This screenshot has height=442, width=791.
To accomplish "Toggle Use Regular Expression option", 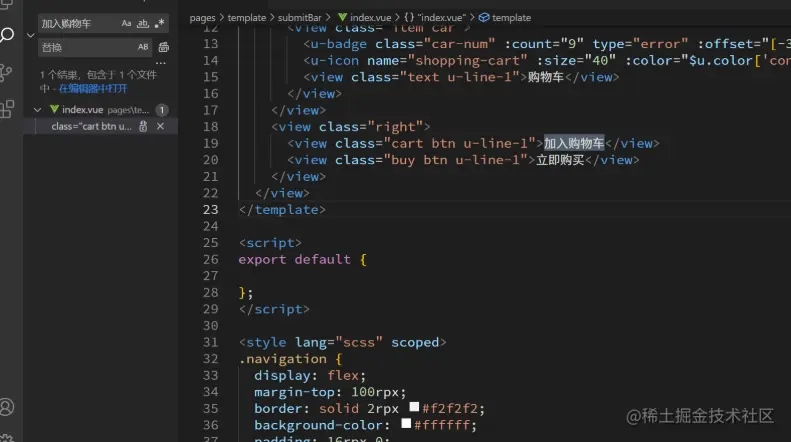I will tap(159, 23).
